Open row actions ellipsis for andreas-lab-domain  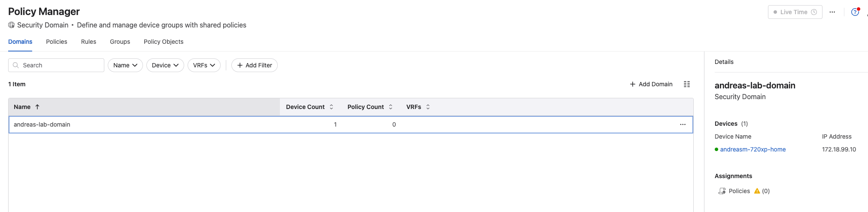pyautogui.click(x=683, y=124)
